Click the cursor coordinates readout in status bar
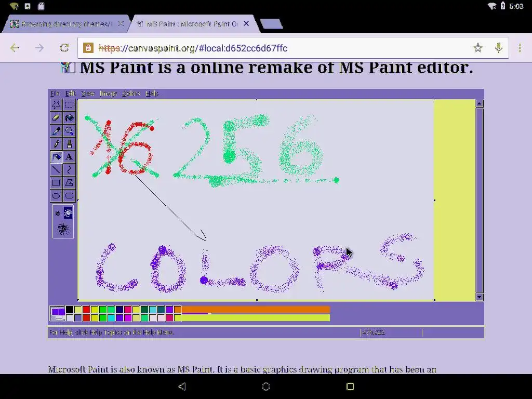This screenshot has height=399, width=532. [374, 332]
